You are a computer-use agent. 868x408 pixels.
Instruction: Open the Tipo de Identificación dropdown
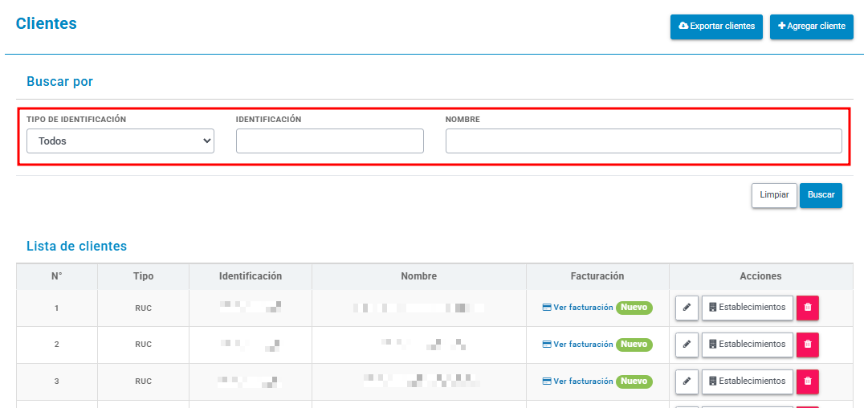tap(120, 141)
